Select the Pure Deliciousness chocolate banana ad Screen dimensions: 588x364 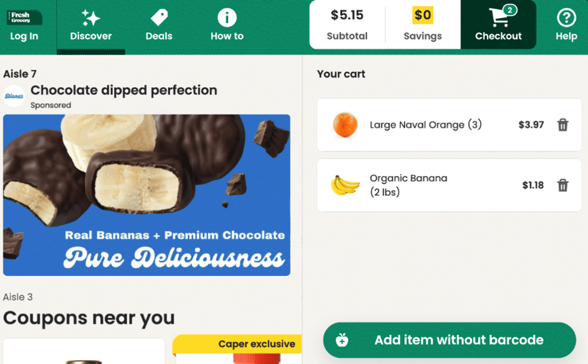pyautogui.click(x=146, y=195)
